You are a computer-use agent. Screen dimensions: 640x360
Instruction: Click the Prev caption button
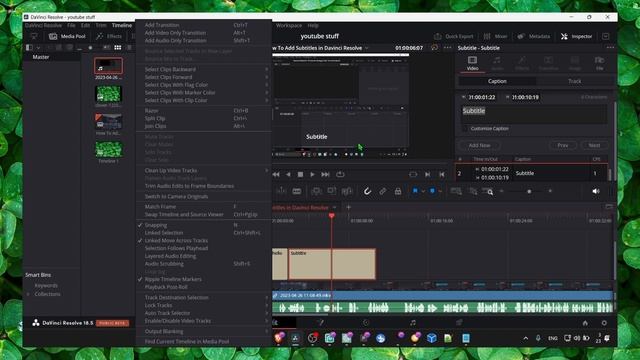pyautogui.click(x=563, y=145)
